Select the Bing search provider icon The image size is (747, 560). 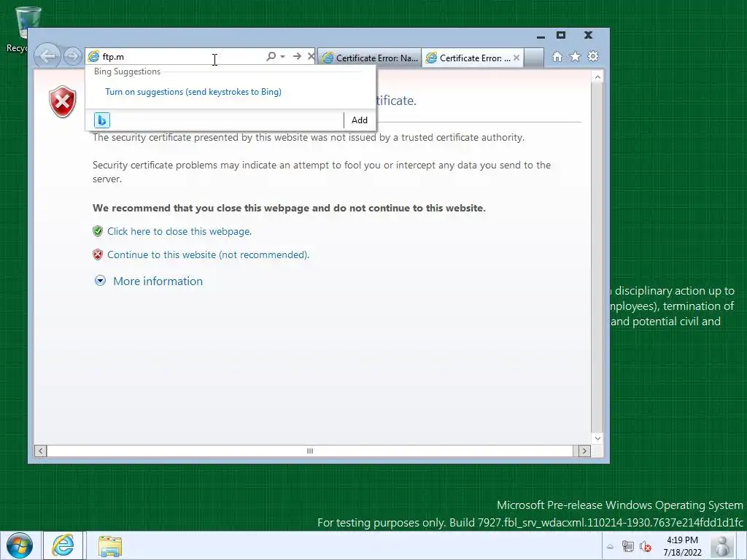click(102, 120)
